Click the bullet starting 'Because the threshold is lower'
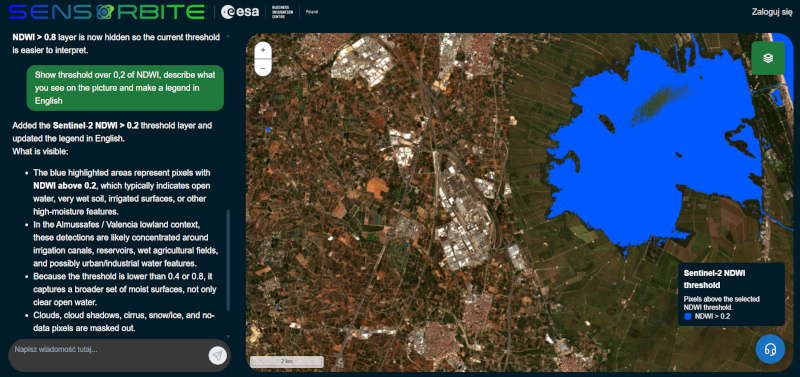The width and height of the screenshot is (800, 377). click(125, 289)
